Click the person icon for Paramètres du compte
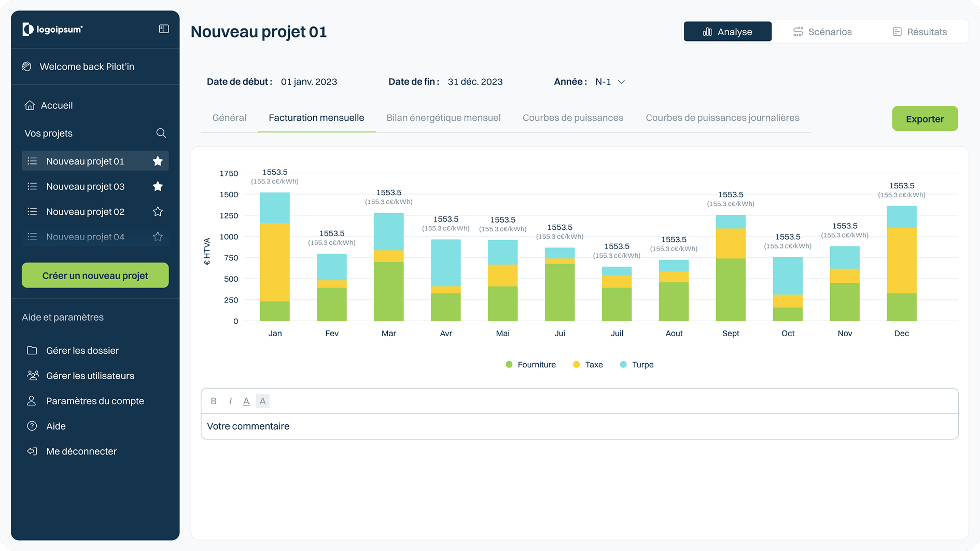The height and width of the screenshot is (551, 980). click(32, 401)
